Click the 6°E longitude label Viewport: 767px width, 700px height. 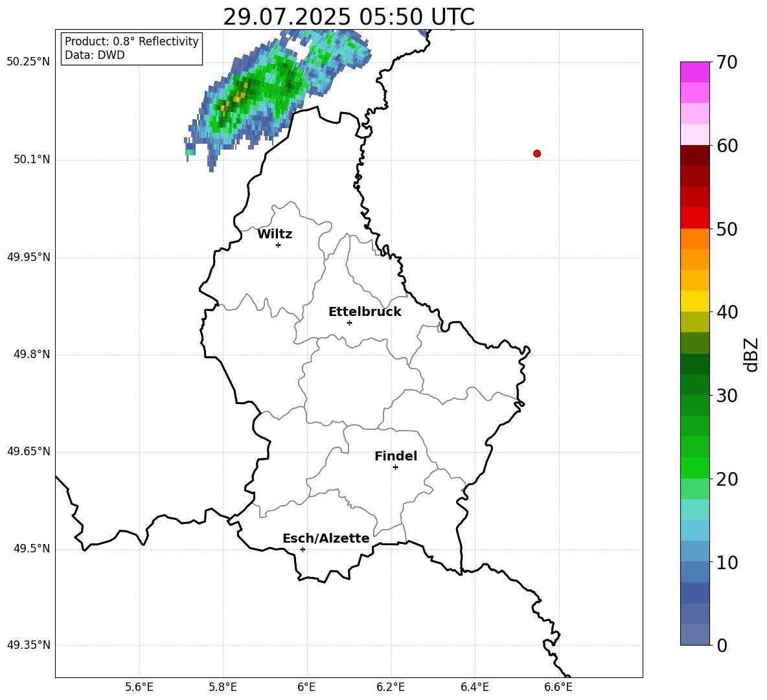306,687
